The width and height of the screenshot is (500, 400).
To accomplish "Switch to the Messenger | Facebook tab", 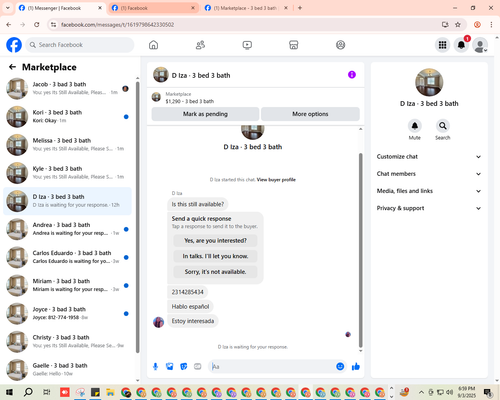I will (60, 8).
